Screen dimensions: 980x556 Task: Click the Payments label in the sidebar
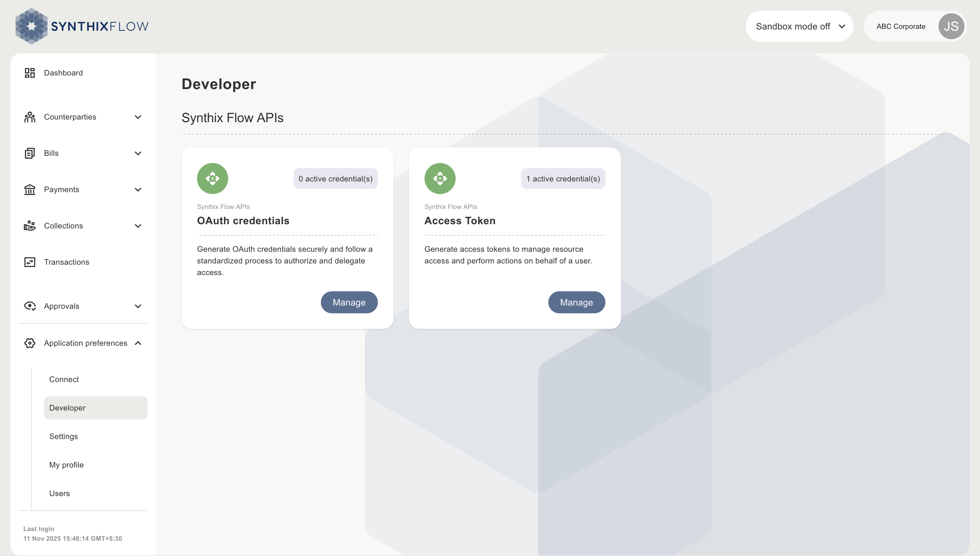tap(62, 190)
